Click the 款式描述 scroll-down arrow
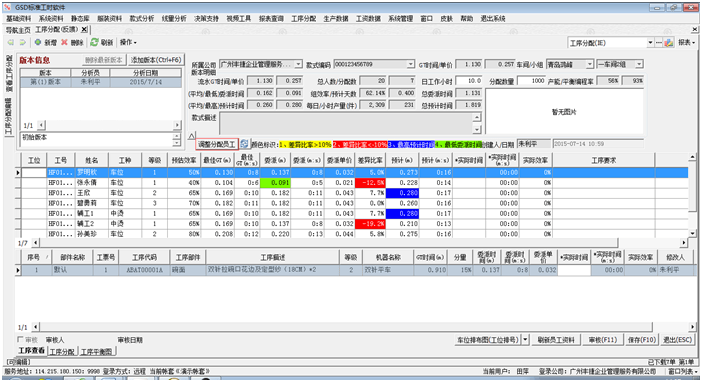The image size is (702, 382). tap(477, 129)
